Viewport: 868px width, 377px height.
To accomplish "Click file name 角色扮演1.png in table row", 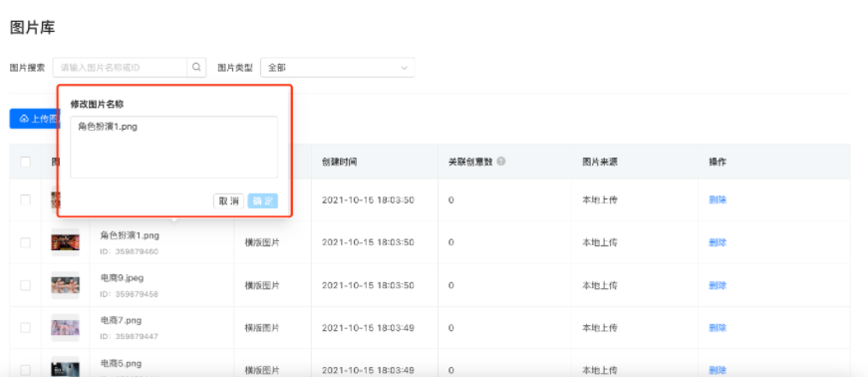I will (130, 235).
